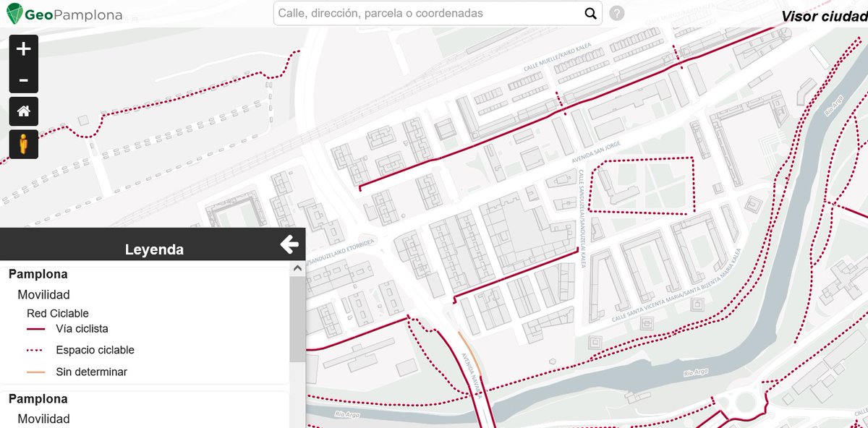Click the Calle Muelle/Kaiko Kalea label
This screenshot has height=428, width=868.
click(x=558, y=56)
